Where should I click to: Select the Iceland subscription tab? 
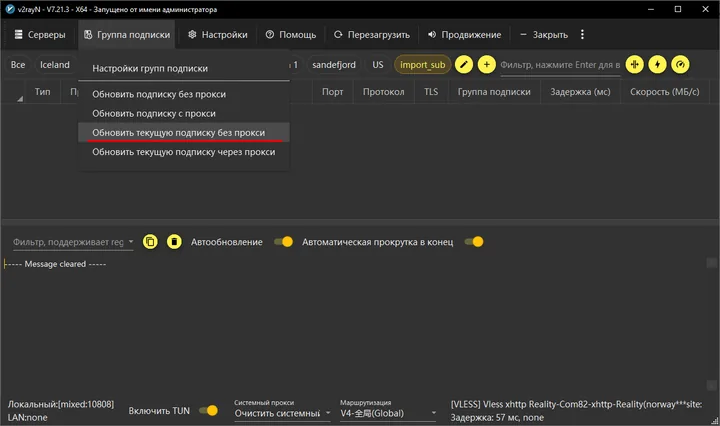[55, 65]
